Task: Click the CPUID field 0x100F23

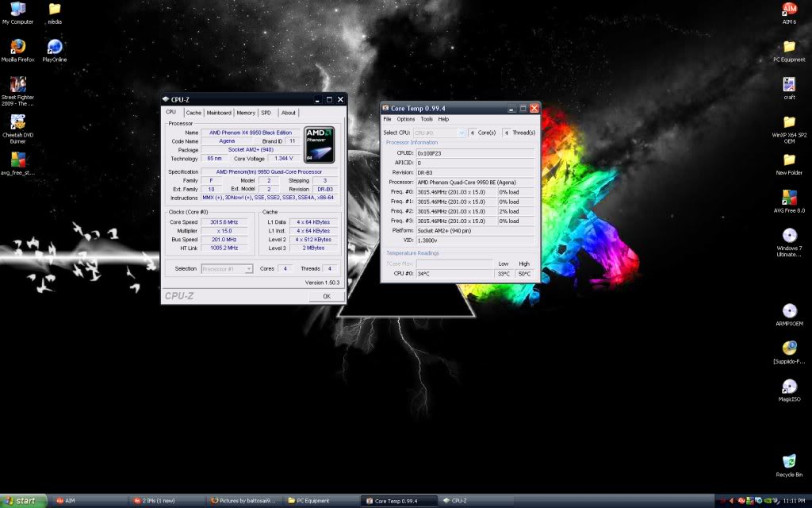Action: (476, 153)
